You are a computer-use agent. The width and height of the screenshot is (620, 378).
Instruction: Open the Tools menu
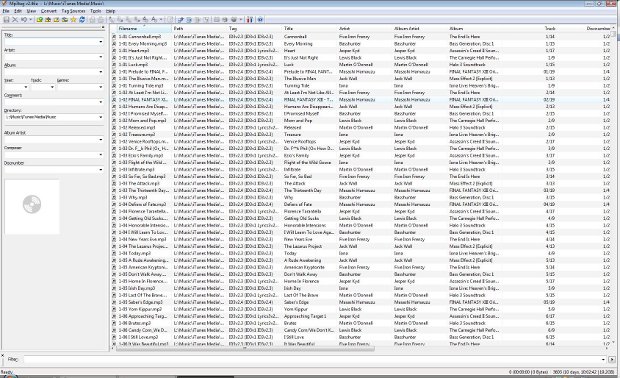click(96, 11)
